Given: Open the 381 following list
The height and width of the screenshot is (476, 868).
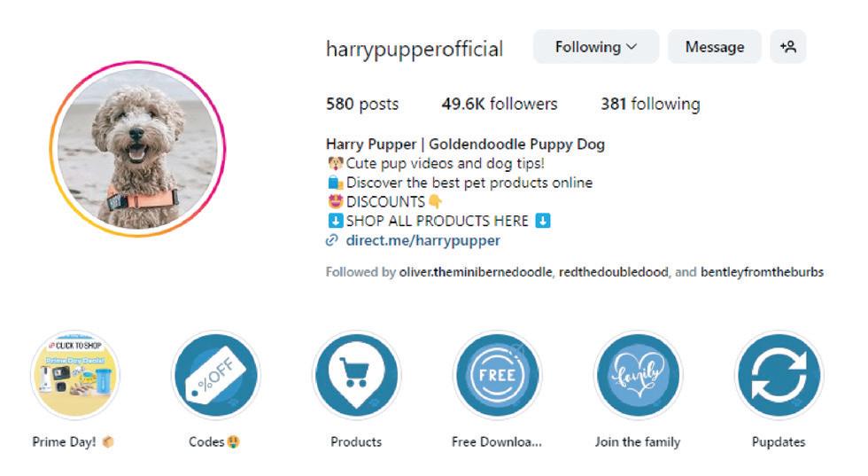Looking at the screenshot, I should coord(650,105).
